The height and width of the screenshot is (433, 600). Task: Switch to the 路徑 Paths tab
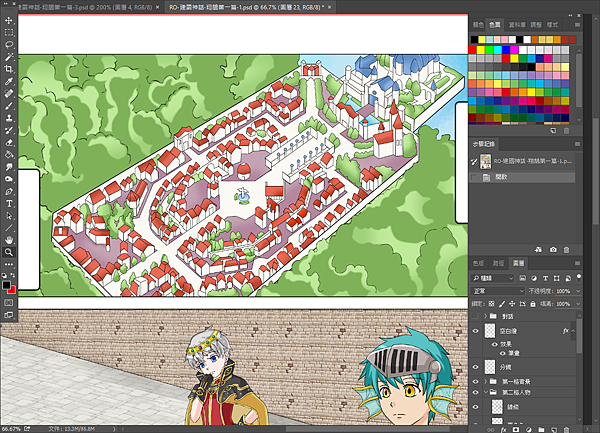(x=498, y=263)
